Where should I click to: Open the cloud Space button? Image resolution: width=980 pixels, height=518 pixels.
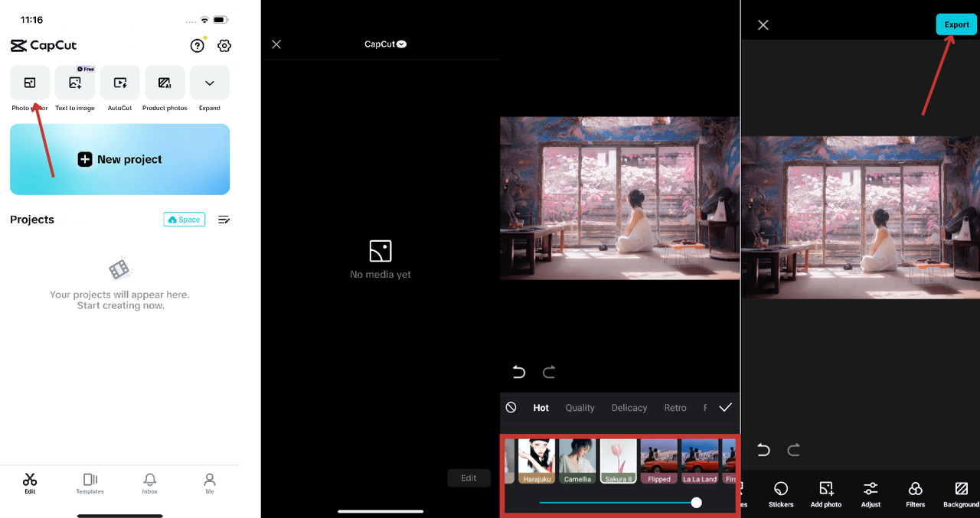185,220
